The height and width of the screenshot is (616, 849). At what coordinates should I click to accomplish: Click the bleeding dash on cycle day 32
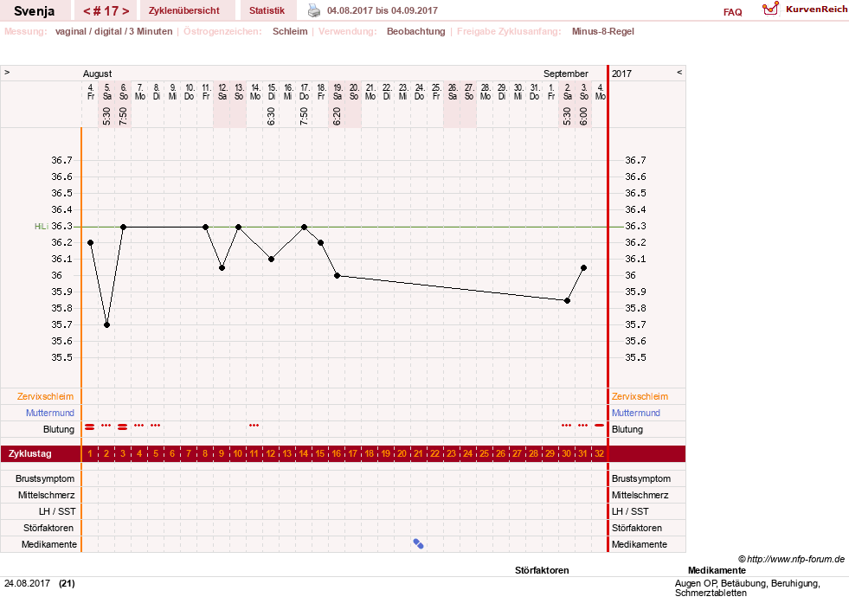(x=599, y=426)
